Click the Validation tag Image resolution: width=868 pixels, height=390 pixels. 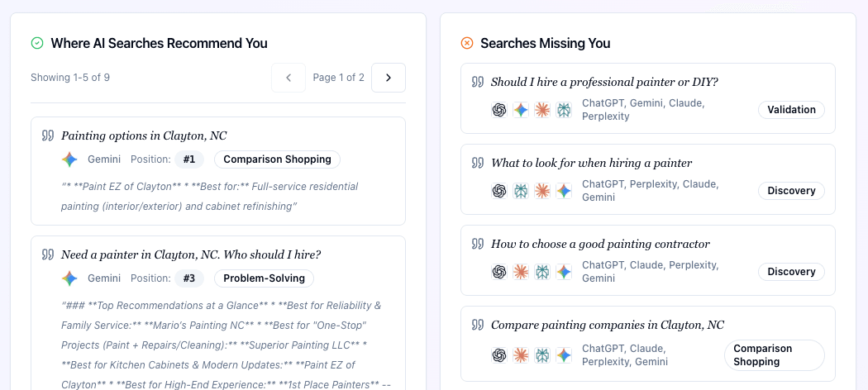click(x=791, y=110)
